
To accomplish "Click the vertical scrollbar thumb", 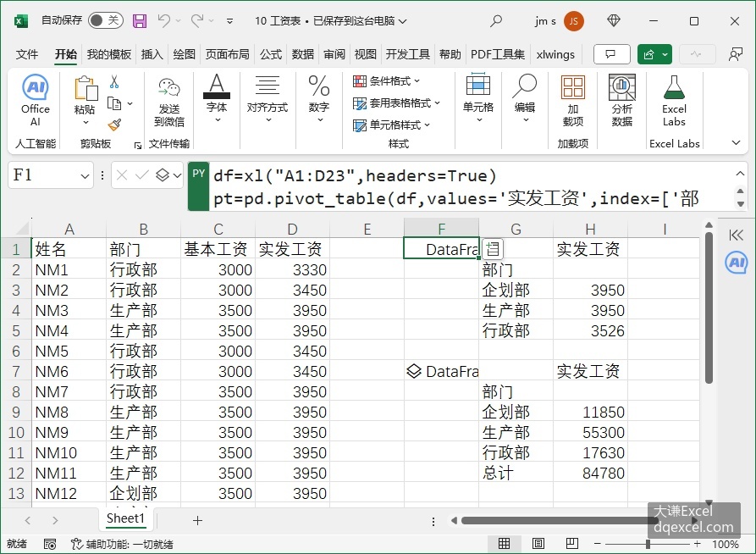I will (709, 307).
